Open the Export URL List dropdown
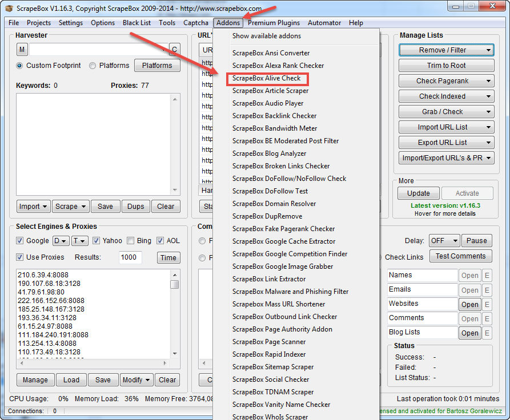This screenshot has height=420, width=510. click(x=446, y=143)
